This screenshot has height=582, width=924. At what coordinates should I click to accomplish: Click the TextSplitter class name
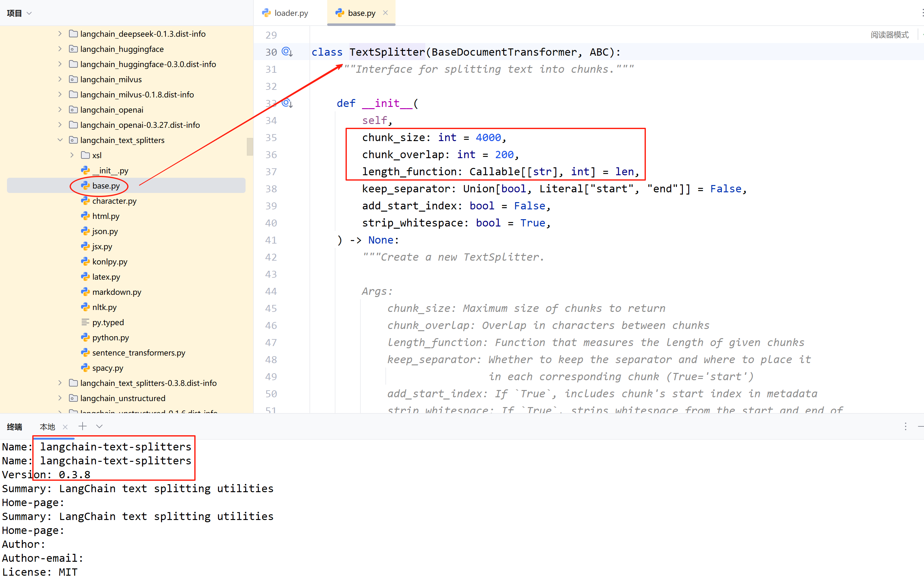click(387, 52)
